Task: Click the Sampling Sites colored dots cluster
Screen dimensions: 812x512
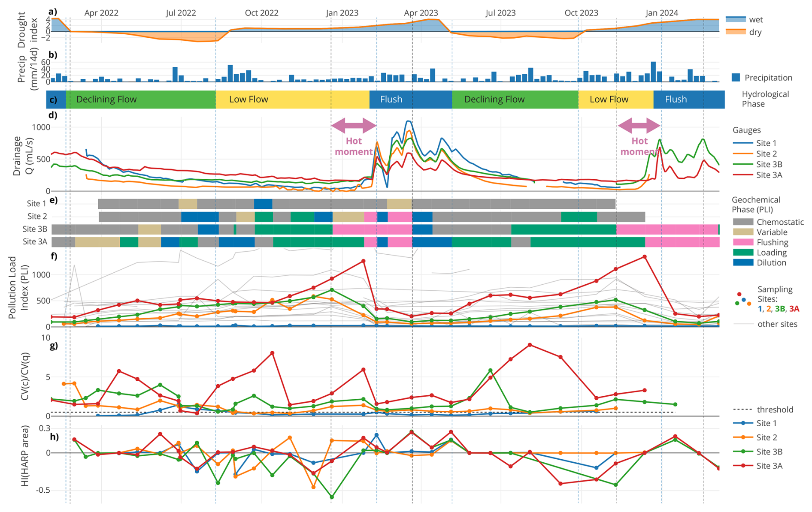Action: [743, 299]
